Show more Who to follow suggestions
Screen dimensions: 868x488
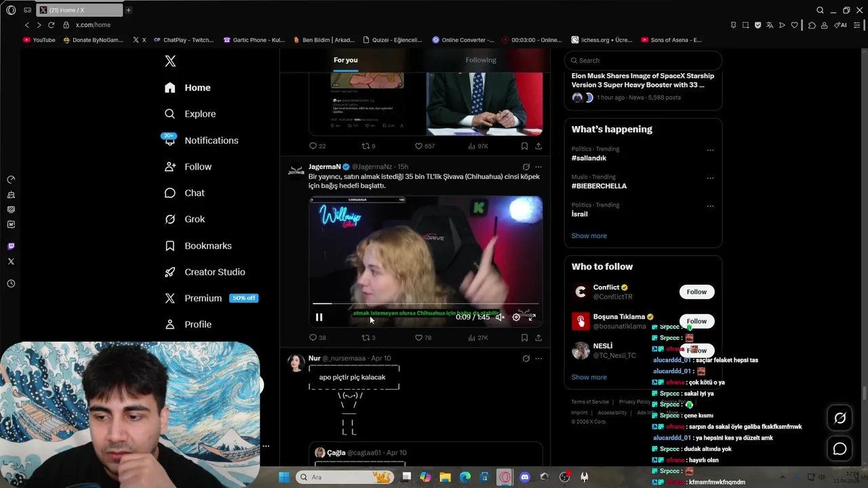(x=589, y=378)
